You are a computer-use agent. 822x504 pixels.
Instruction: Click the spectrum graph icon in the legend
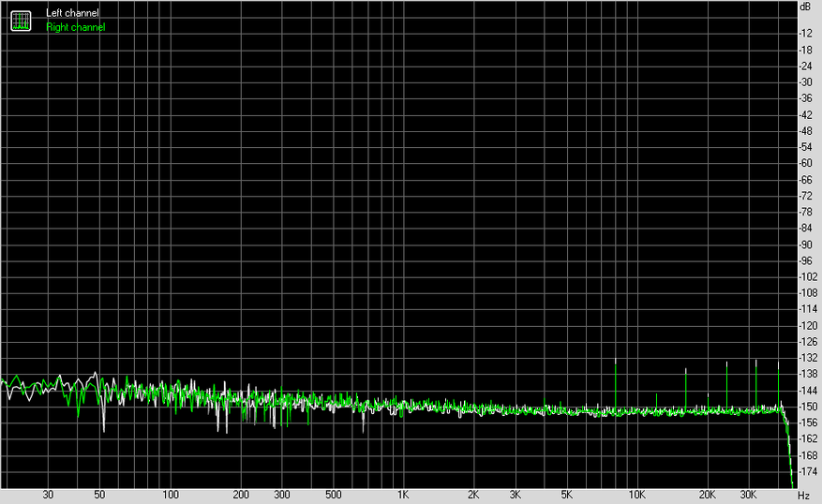[21, 21]
